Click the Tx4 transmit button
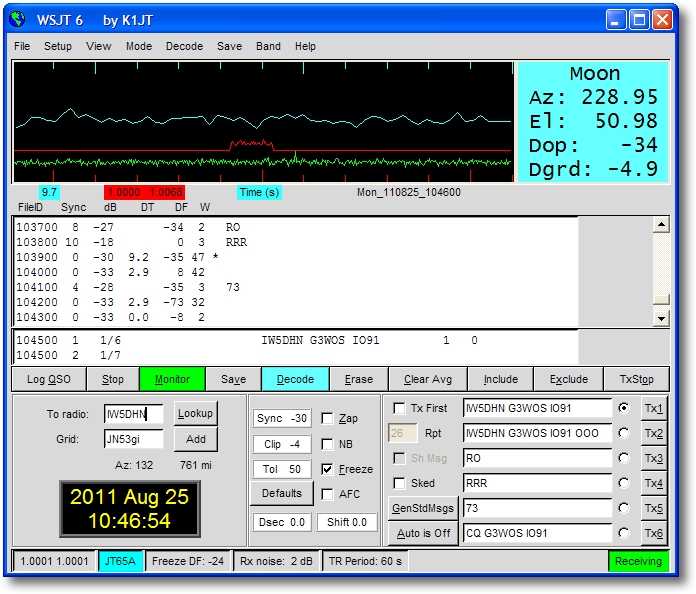 coord(654,483)
